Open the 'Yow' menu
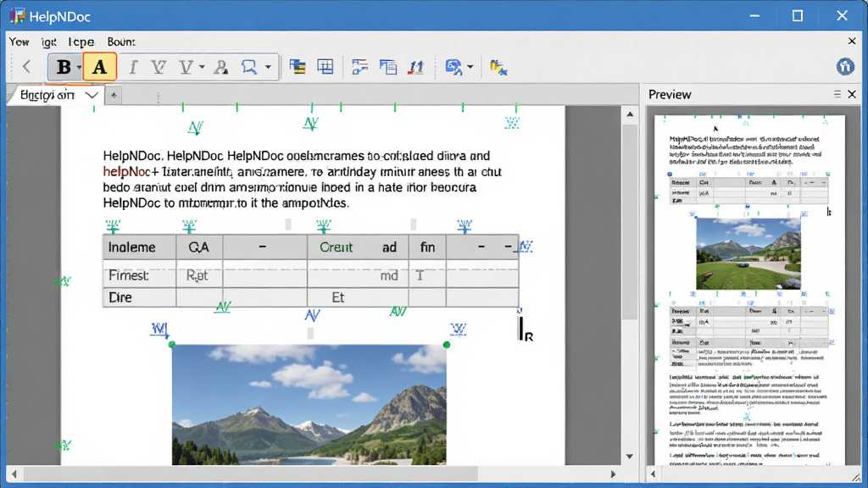 (x=19, y=42)
